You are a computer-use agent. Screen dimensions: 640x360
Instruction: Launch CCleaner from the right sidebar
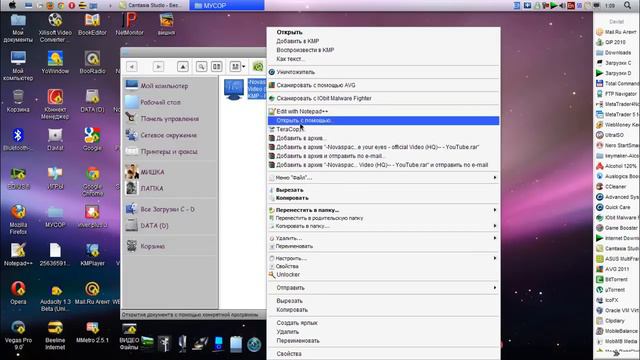(611, 187)
